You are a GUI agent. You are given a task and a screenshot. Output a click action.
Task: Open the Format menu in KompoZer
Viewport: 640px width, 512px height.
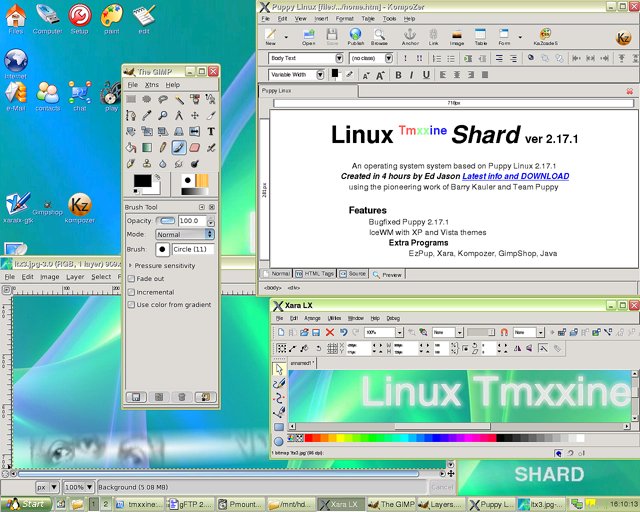344,19
